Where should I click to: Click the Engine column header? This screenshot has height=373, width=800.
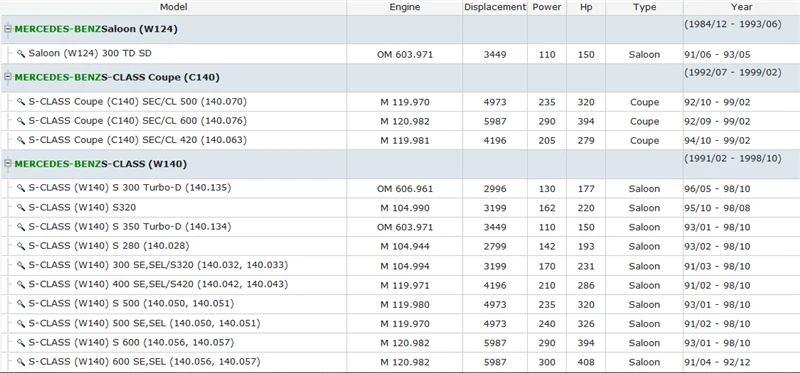coord(405,7)
